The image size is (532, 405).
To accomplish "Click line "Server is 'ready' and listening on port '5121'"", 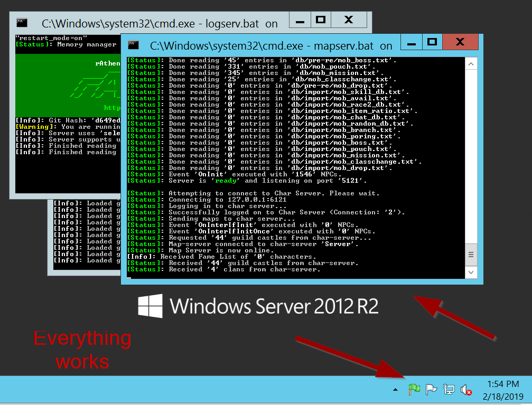I will coord(247,181).
